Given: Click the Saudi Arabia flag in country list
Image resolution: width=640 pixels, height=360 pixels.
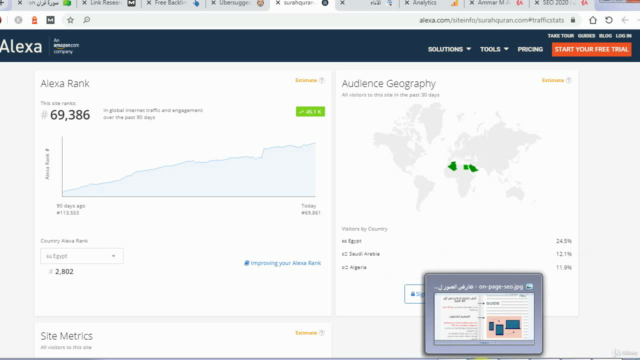Looking at the screenshot, I should coord(344,254).
